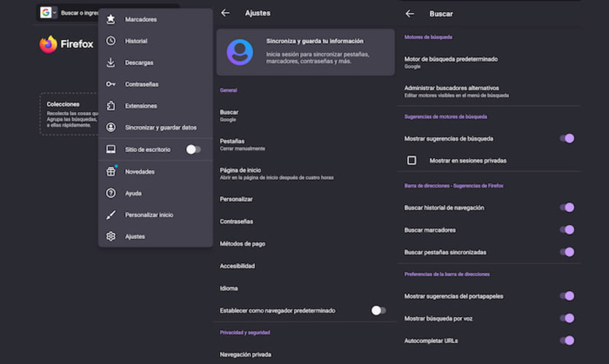Click the Historial clock icon
The height and width of the screenshot is (364, 609).
pos(111,41)
